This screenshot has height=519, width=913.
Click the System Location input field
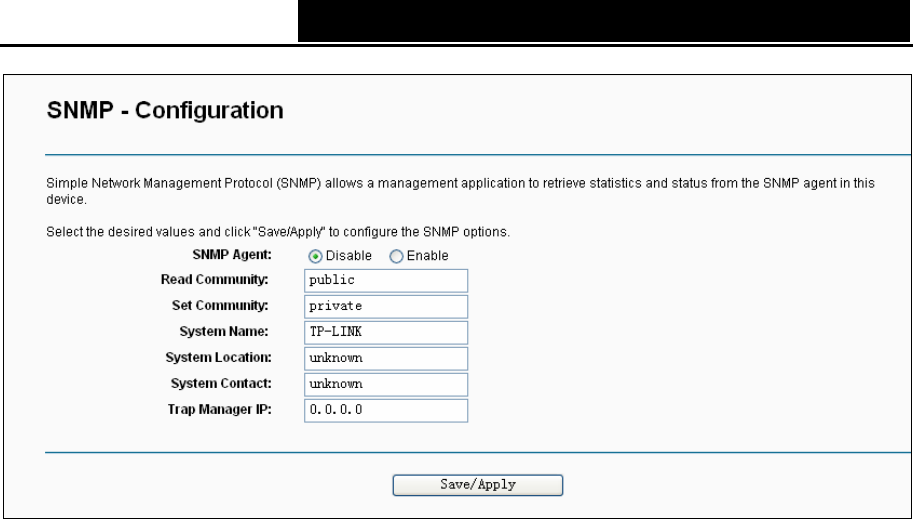click(386, 358)
